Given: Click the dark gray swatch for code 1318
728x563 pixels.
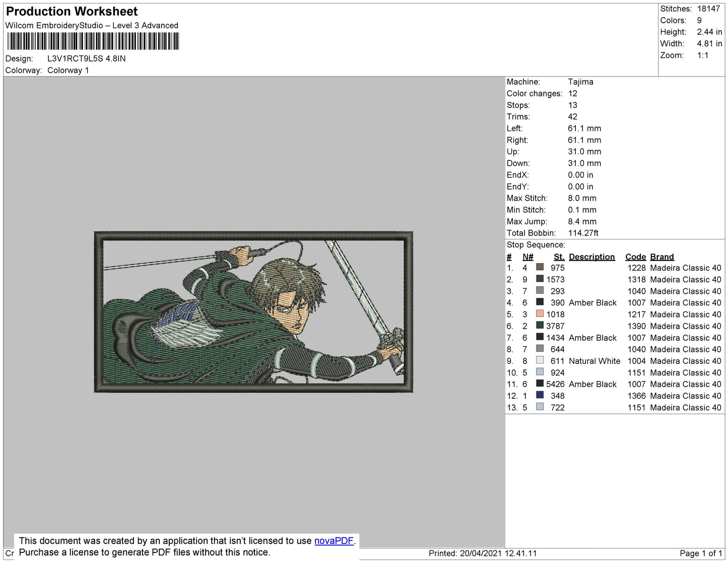Looking at the screenshot, I should (540, 279).
